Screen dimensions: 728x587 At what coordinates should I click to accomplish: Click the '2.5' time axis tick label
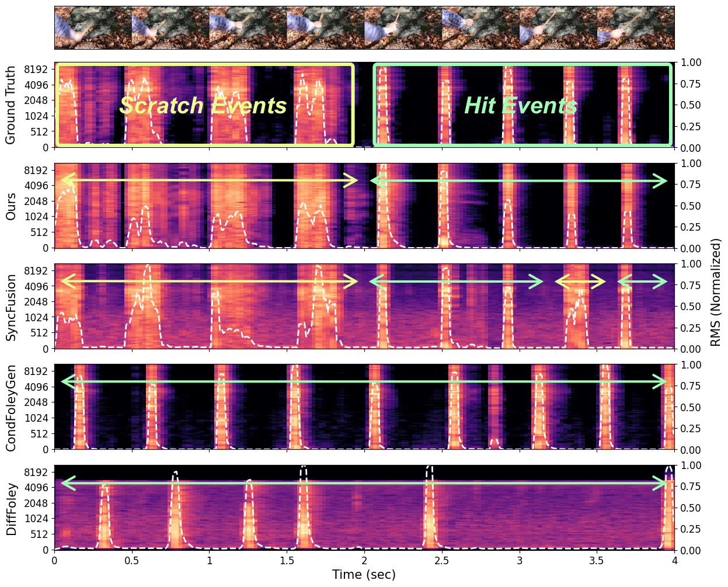[442, 560]
